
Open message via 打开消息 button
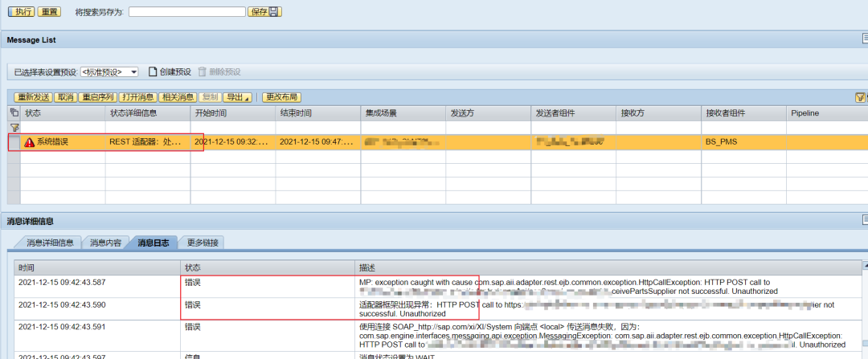coord(138,97)
